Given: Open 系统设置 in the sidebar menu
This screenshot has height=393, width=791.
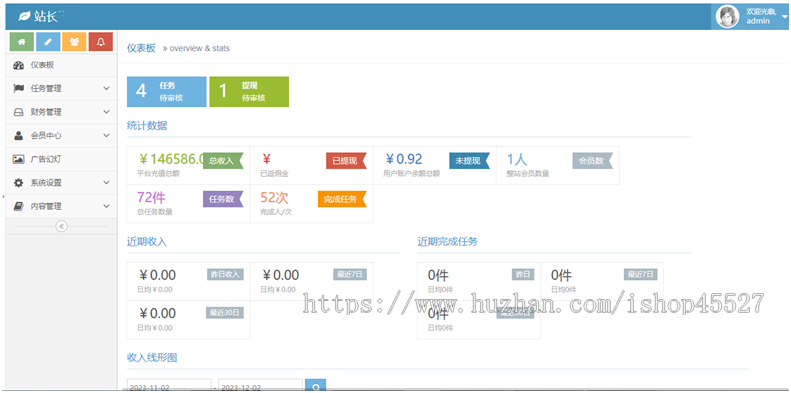Looking at the screenshot, I should [61, 183].
